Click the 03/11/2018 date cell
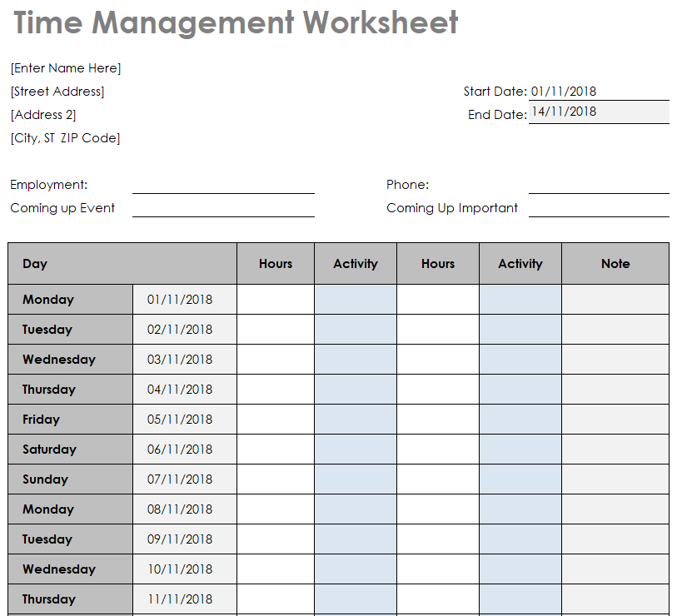This screenshot has height=616, width=677. [x=185, y=359]
